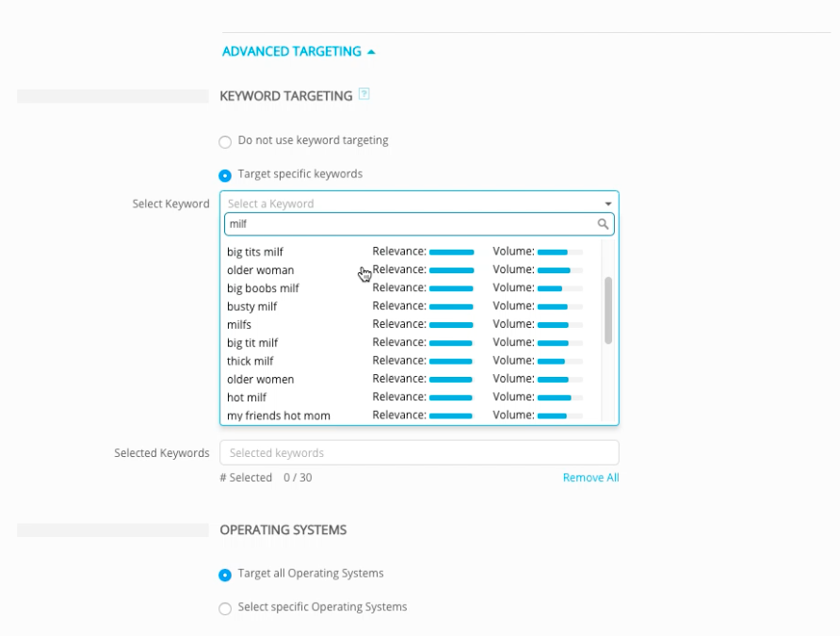
Task: Click the Volume bar for 'big boobs milf'
Action: pos(559,288)
